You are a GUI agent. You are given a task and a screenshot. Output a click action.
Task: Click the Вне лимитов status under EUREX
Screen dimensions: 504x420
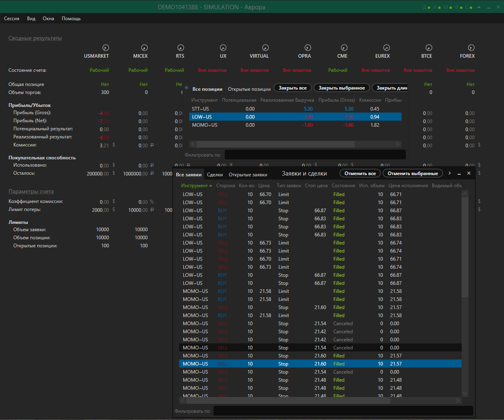click(x=376, y=70)
